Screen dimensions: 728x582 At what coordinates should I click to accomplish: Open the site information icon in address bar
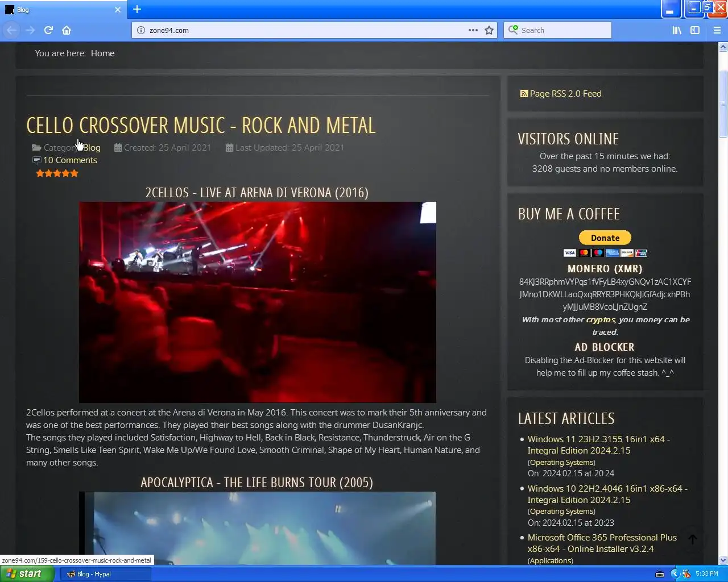click(141, 30)
